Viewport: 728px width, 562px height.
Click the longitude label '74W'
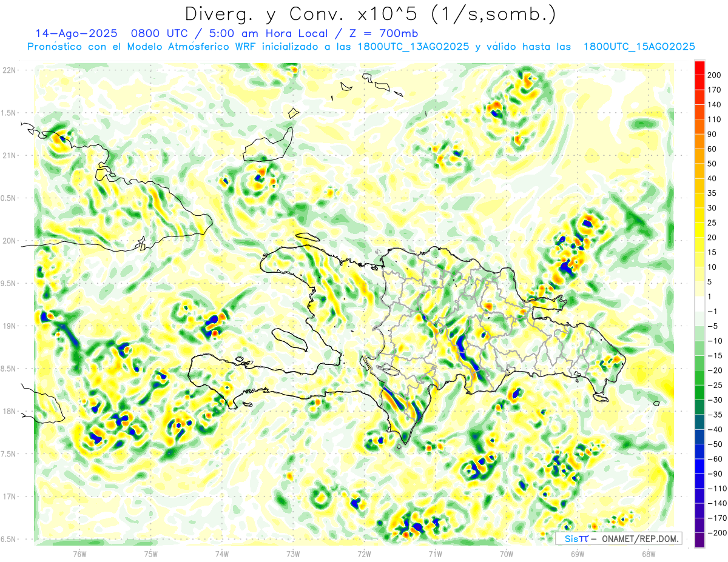click(222, 554)
